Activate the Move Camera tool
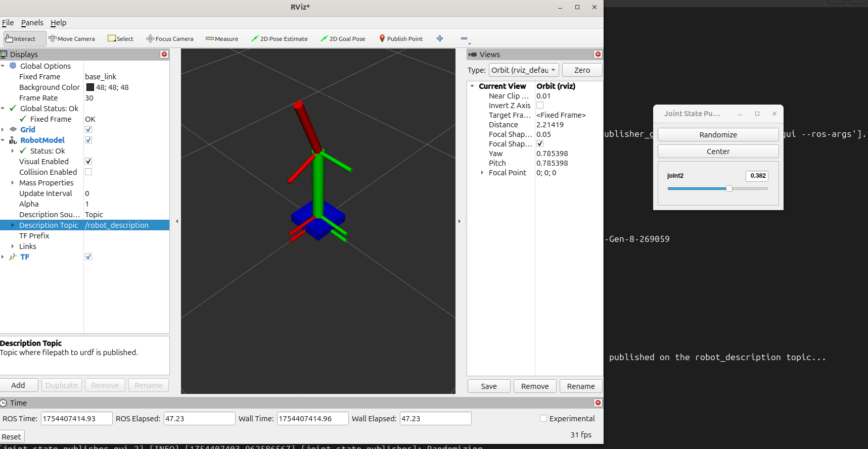Screen dimensions: 868x449 tap(72, 39)
